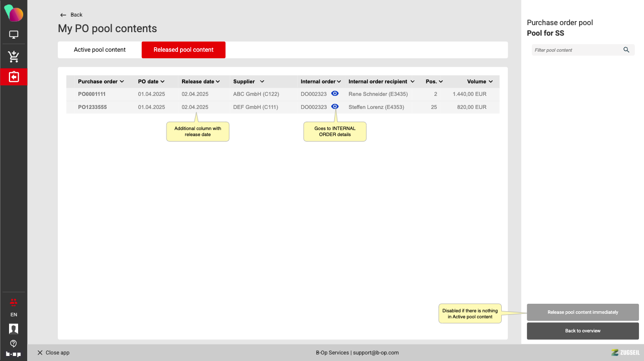Click the monitor icon in the sidebar
The image size is (644, 361).
tap(14, 35)
